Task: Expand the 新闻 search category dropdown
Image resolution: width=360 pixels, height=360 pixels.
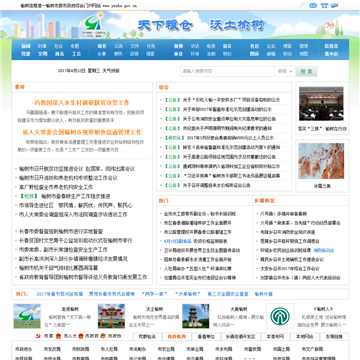Action: coord(285,71)
